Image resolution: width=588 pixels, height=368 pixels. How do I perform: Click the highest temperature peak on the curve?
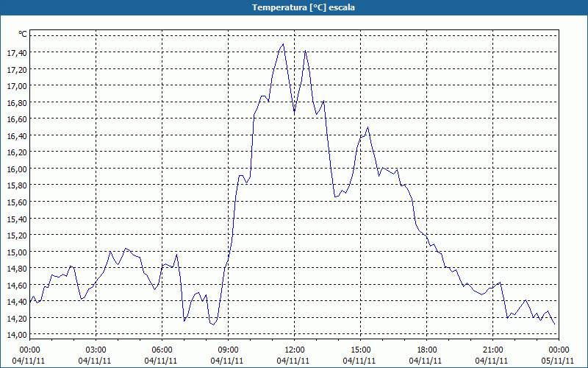click(x=283, y=44)
